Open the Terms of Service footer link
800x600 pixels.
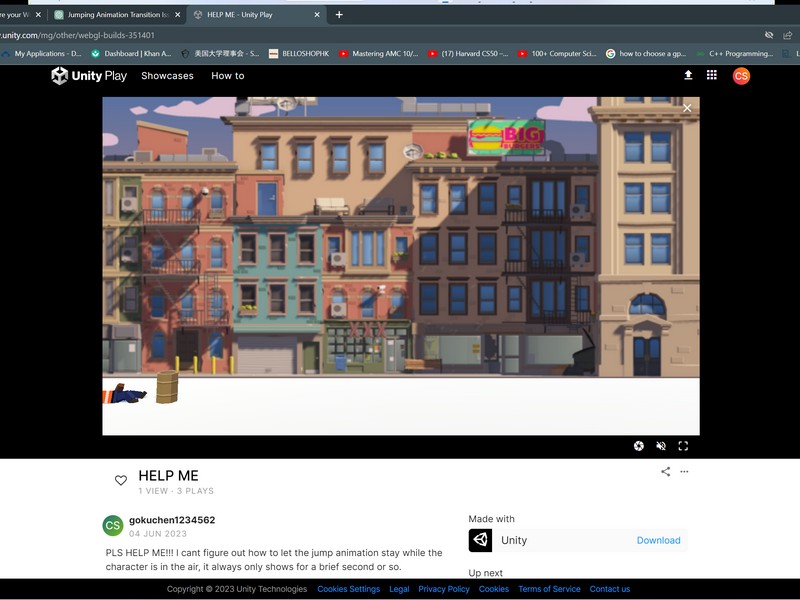549,589
